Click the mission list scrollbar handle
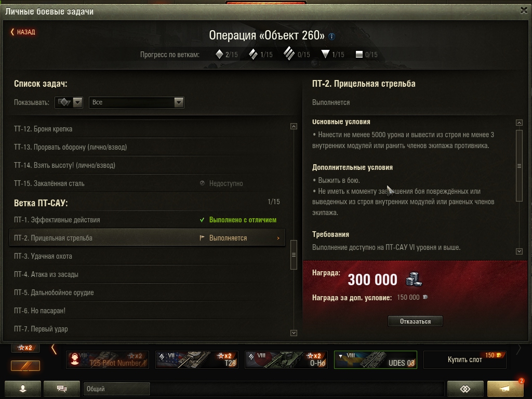The width and height of the screenshot is (532, 399). (x=294, y=255)
